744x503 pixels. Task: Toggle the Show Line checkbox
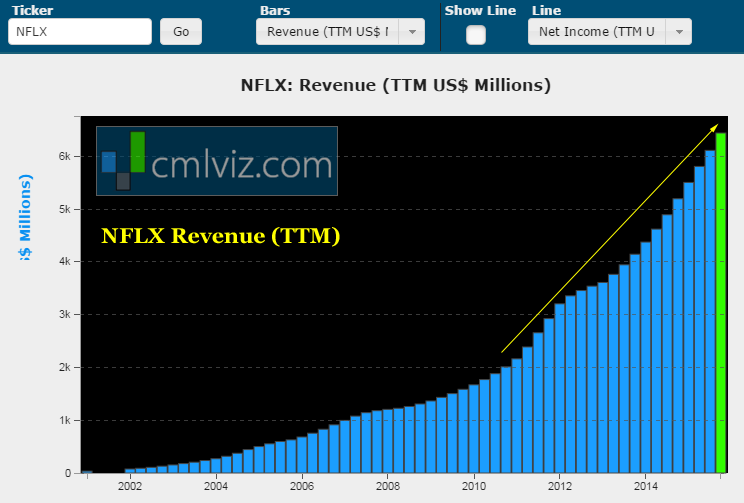476,35
